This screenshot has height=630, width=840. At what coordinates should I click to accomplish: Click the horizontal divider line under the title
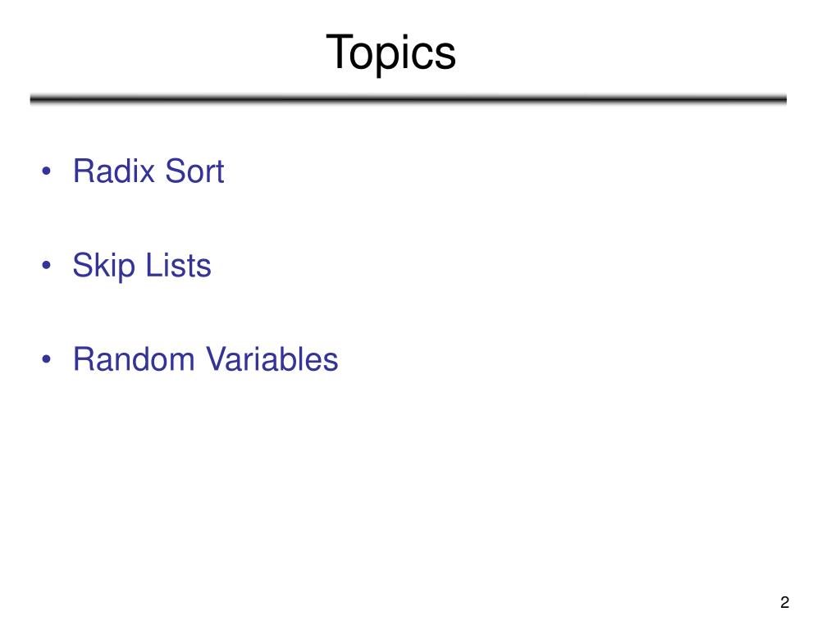[409, 99]
